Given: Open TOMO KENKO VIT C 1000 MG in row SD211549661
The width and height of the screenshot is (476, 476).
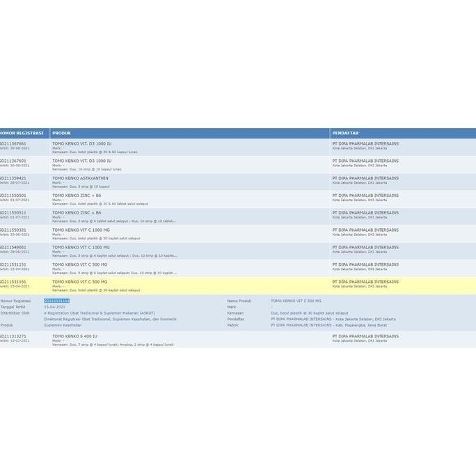Looking at the screenshot, I should (81, 248).
